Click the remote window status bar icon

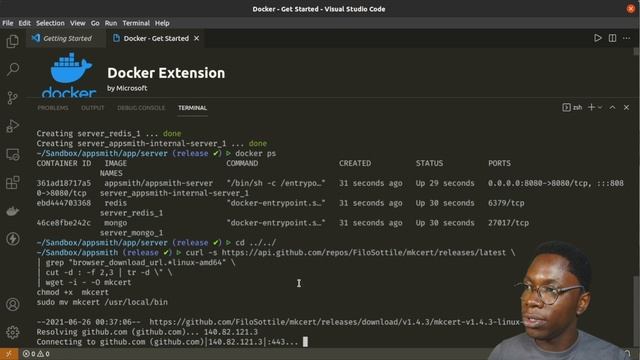click(9, 354)
